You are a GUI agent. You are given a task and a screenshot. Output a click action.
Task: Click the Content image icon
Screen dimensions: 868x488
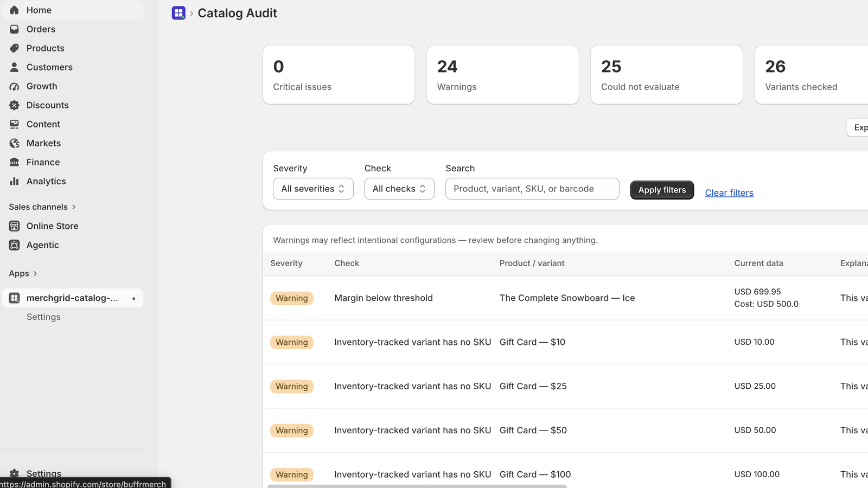tap(15, 124)
